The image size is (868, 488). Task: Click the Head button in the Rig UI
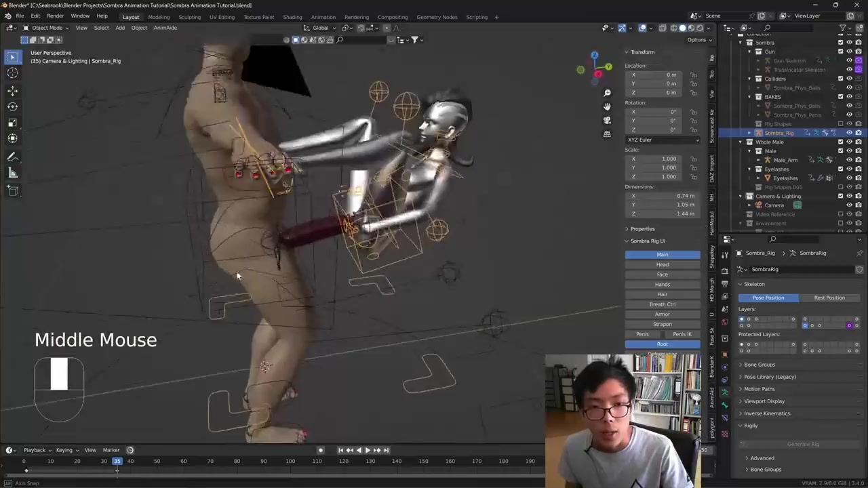662,264
